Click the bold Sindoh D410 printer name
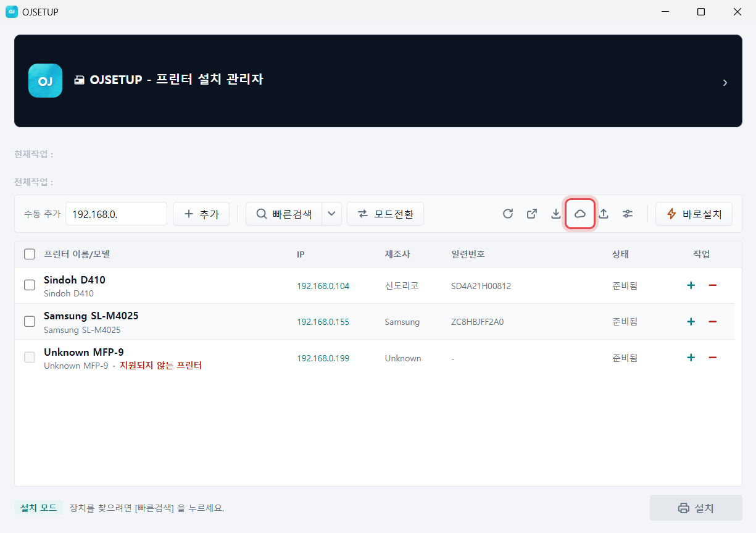 (75, 280)
